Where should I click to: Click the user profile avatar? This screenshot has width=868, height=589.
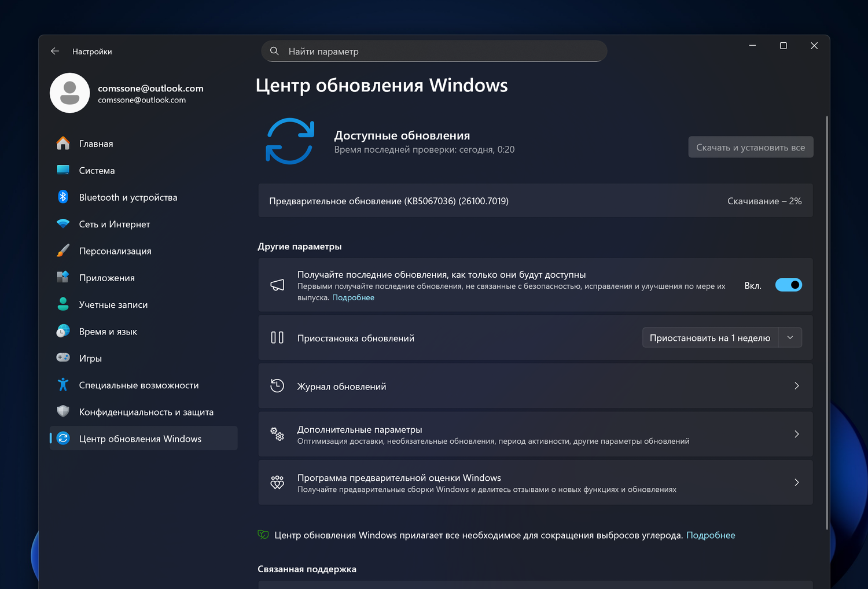(70, 93)
